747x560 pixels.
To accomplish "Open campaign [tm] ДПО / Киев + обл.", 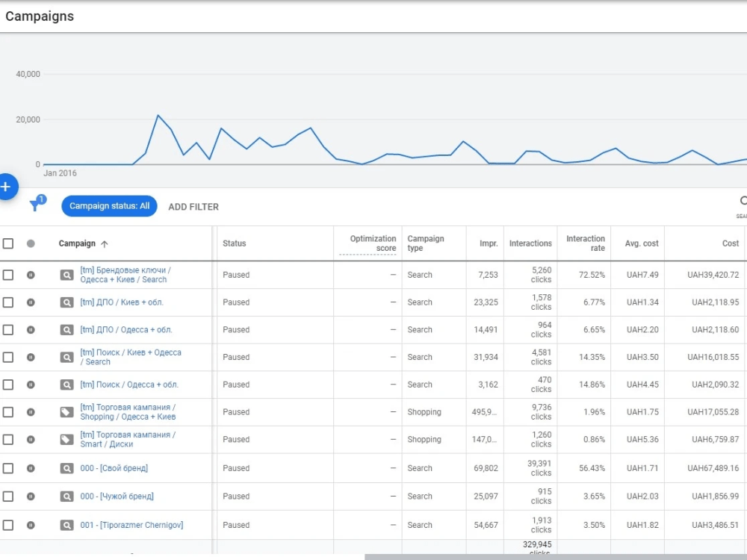I will tap(122, 302).
